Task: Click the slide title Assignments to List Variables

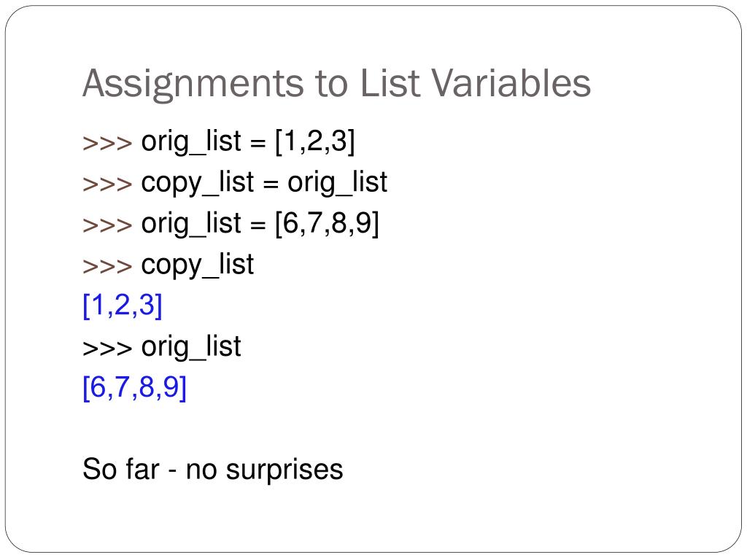Action: 336,85
